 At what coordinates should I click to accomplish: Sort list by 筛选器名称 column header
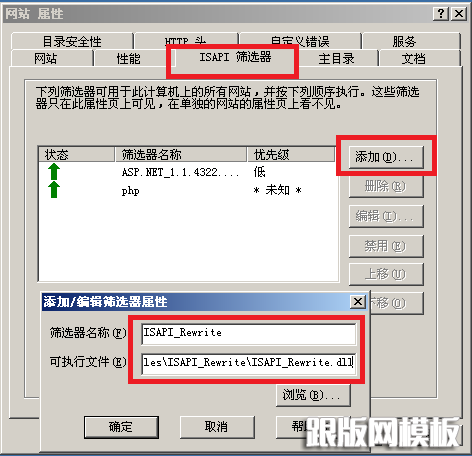pos(181,155)
